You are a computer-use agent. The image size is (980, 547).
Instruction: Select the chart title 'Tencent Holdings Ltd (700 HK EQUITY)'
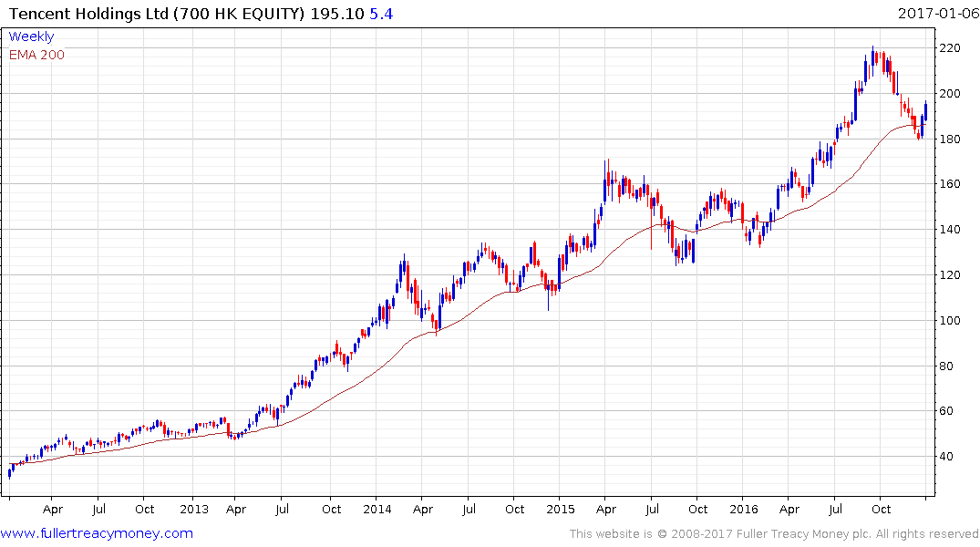[x=157, y=13]
